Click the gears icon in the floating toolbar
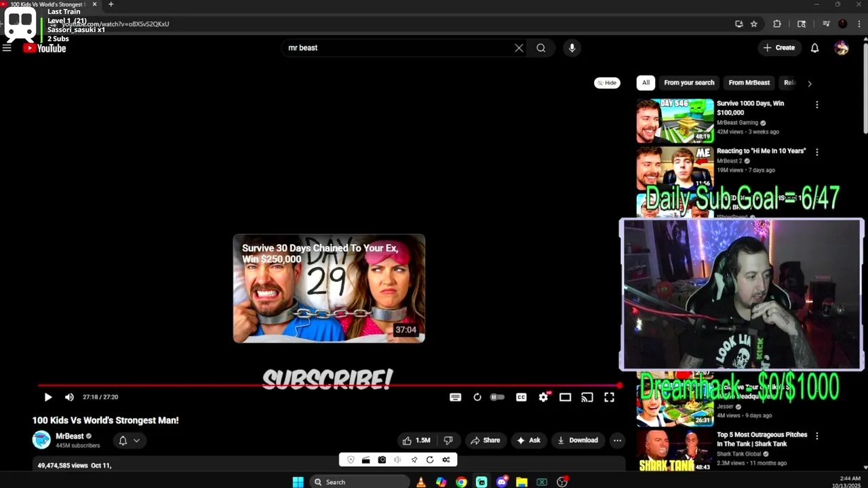Screen dimensions: 868x488 tap(446, 460)
